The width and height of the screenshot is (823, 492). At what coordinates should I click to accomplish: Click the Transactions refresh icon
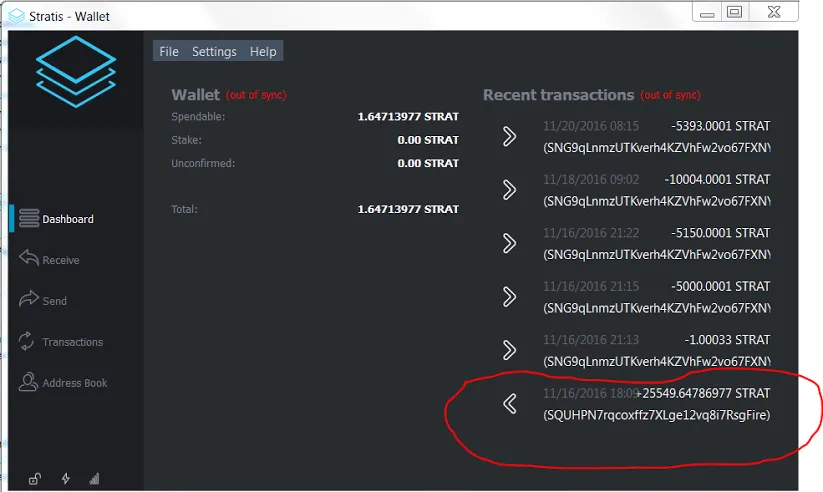coord(26,341)
